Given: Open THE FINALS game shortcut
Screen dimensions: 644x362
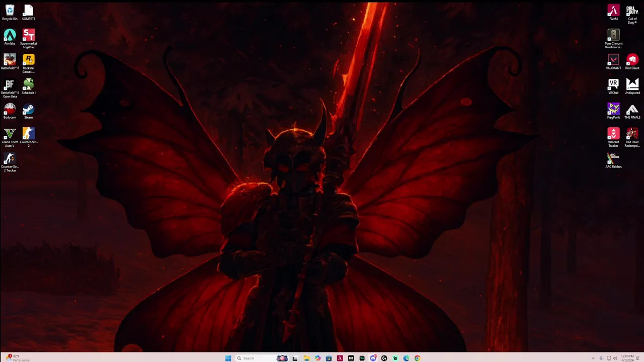Looking at the screenshot, I should click(632, 111).
